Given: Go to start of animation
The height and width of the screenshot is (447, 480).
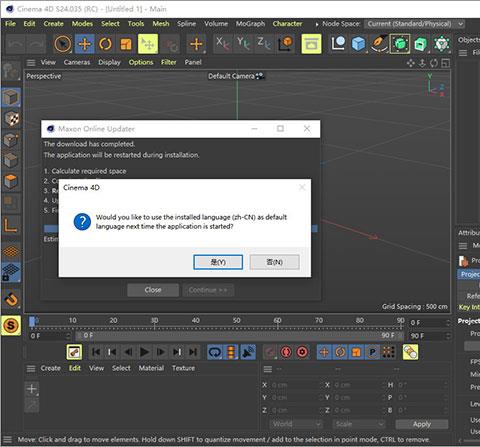Looking at the screenshot, I should [96, 352].
